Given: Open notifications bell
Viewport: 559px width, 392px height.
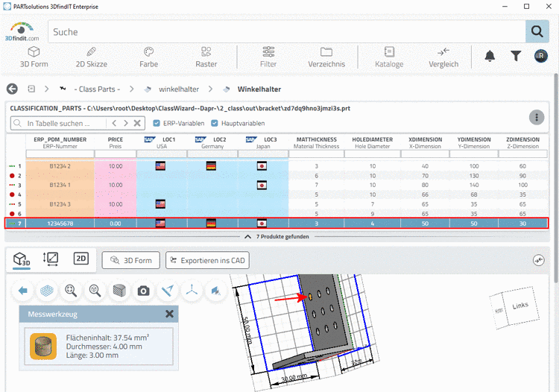Looking at the screenshot, I should [x=490, y=56].
